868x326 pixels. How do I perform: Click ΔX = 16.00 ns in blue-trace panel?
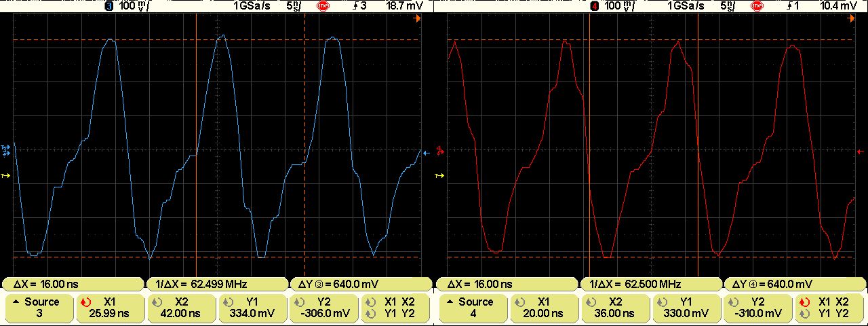(74, 284)
